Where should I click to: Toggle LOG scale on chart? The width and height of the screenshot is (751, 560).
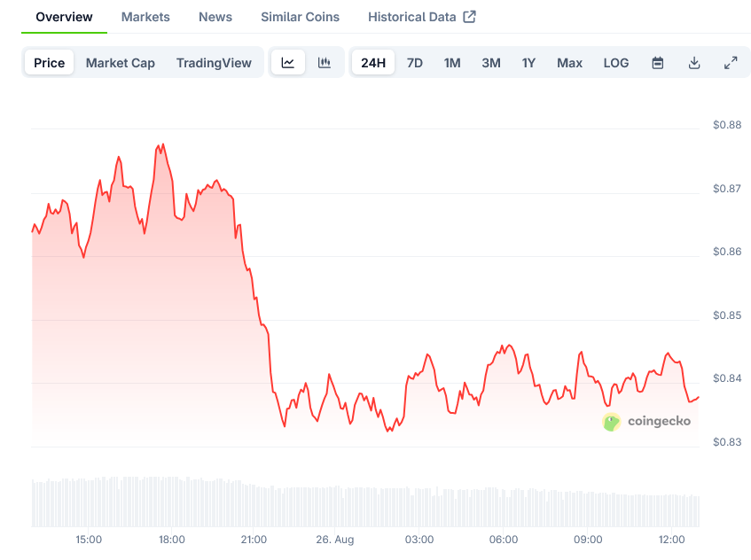[616, 63]
